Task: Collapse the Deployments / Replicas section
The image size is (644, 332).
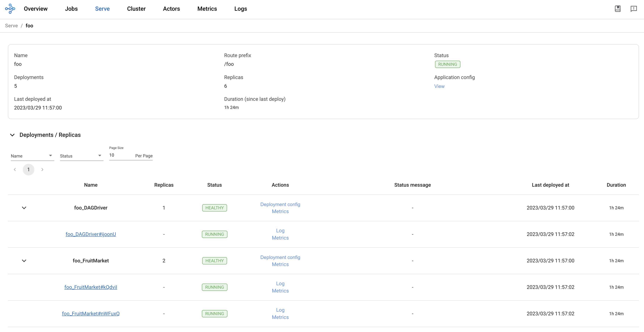Action: (12, 135)
